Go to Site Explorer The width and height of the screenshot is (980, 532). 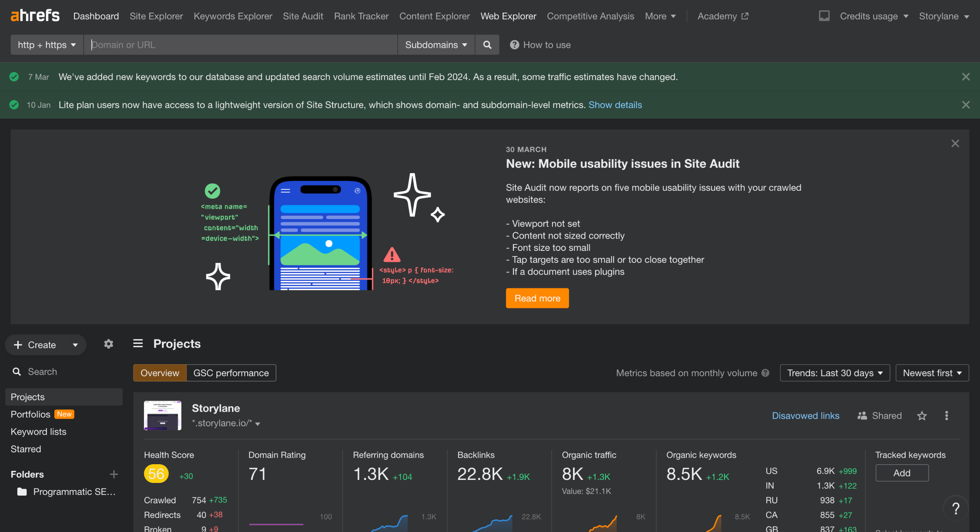point(156,16)
